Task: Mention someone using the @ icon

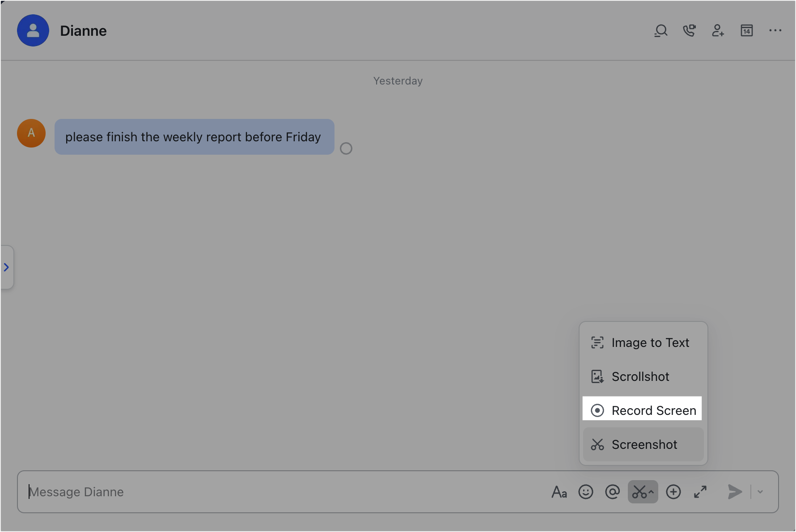Action: pyautogui.click(x=613, y=492)
